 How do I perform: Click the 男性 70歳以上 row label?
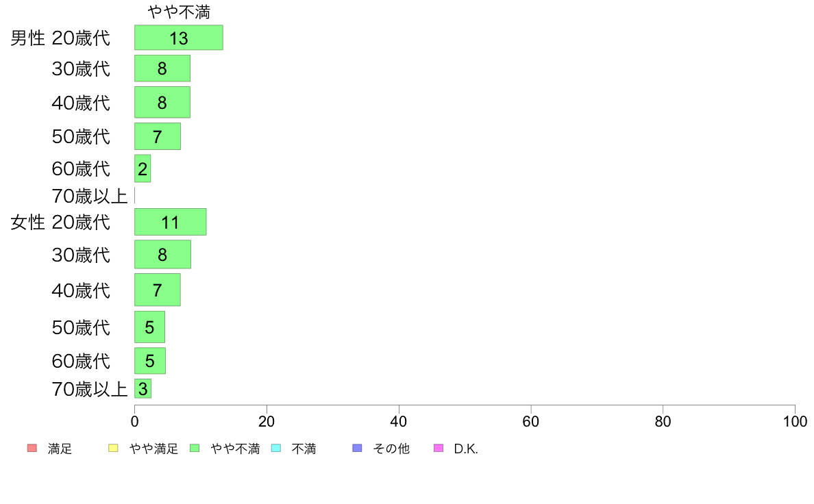(x=89, y=196)
